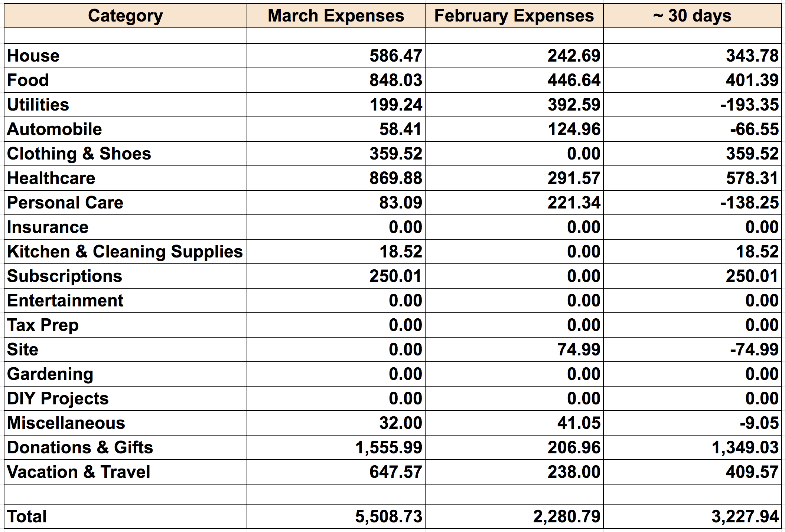Select the Kitchen & Cleaning Supplies label
785x532 pixels.
click(x=125, y=252)
